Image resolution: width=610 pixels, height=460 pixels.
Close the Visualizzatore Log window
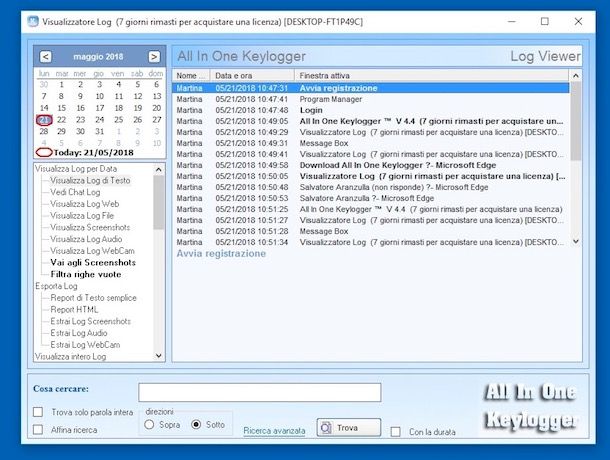(x=578, y=21)
